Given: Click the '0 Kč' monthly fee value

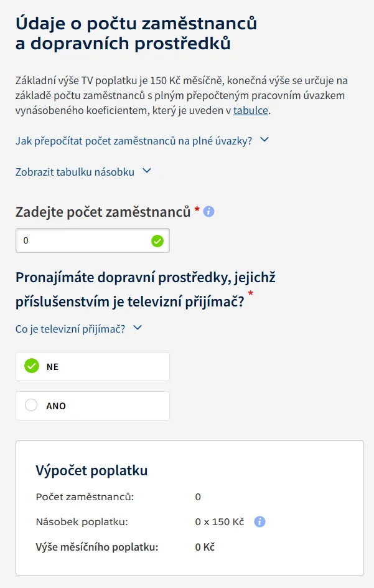Looking at the screenshot, I should coord(205,547).
